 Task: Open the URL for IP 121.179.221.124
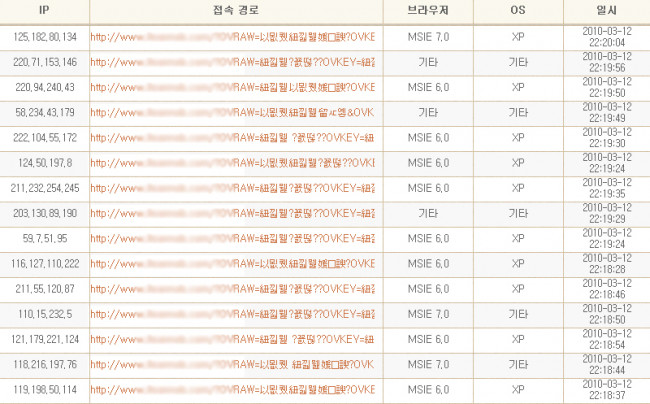pos(232,340)
